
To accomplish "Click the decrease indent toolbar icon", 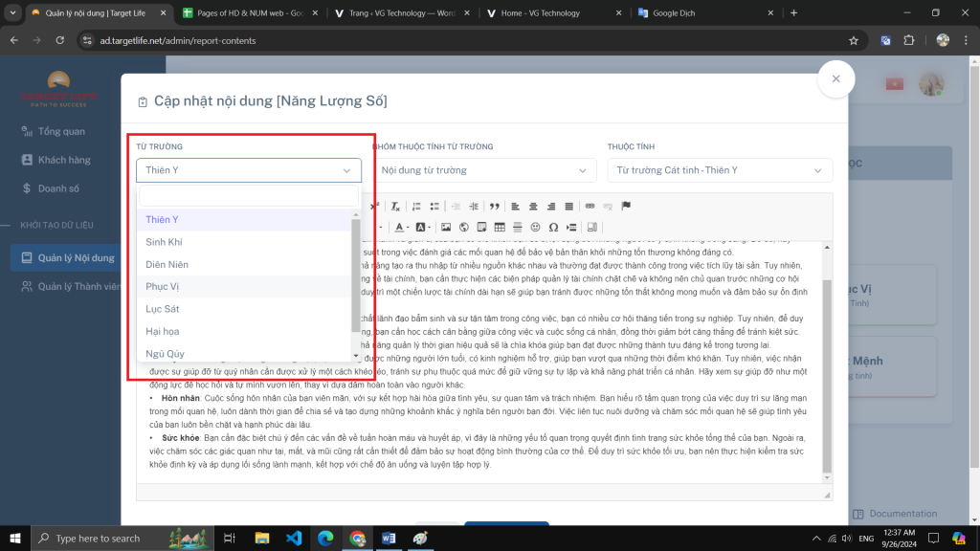I will pyautogui.click(x=456, y=207).
